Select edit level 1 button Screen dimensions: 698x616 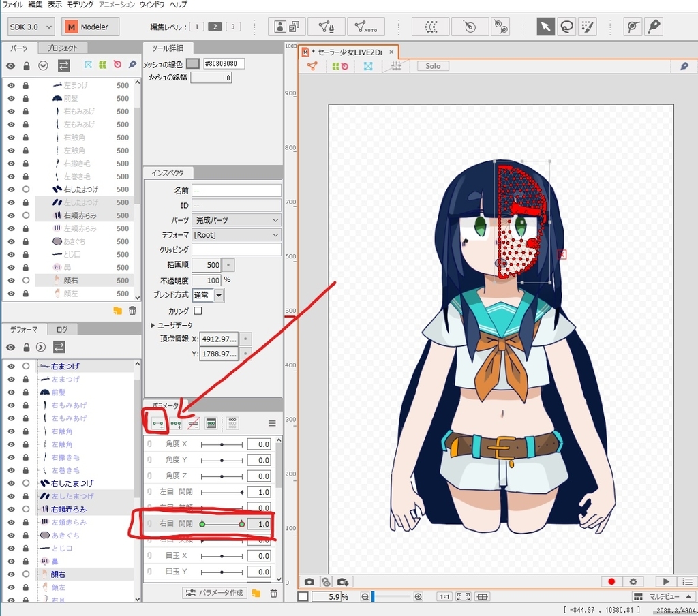[196, 27]
